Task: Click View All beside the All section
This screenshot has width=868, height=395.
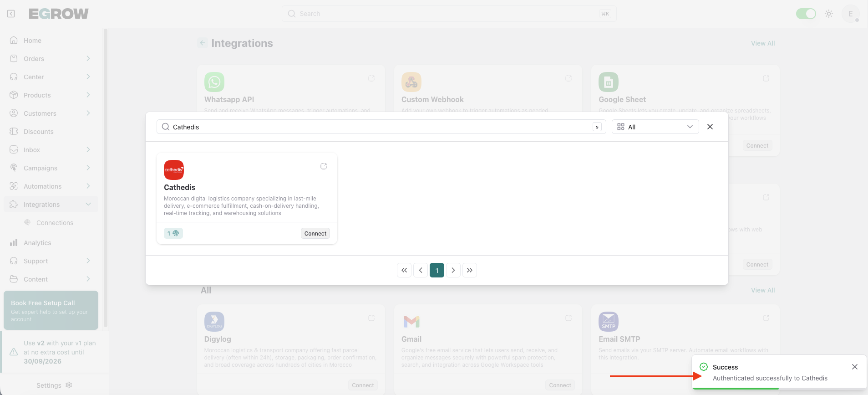Action: point(763,290)
